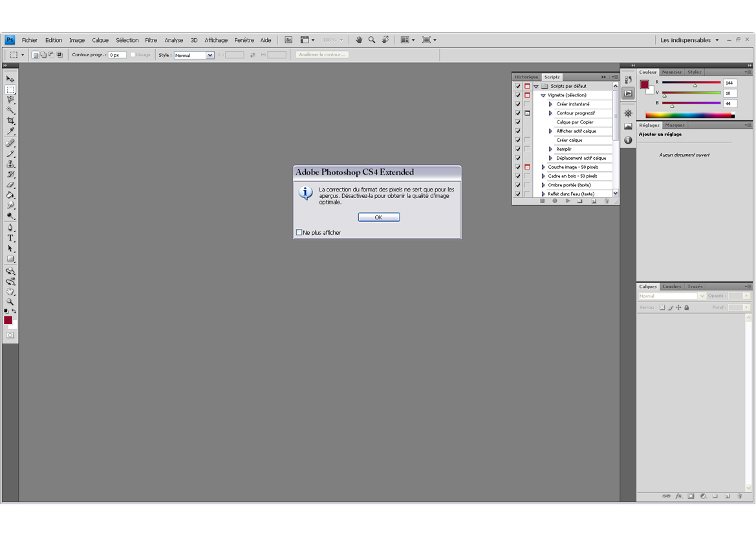Select the Magic Wand tool
The image size is (756, 535).
pos(10,111)
